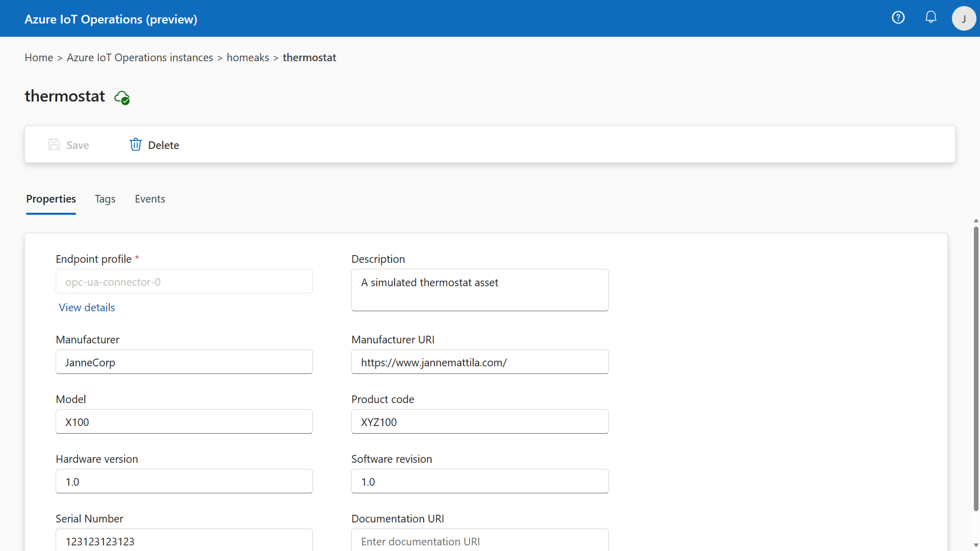The image size is (980, 551).
Task: Click the Model label
Action: (x=70, y=399)
